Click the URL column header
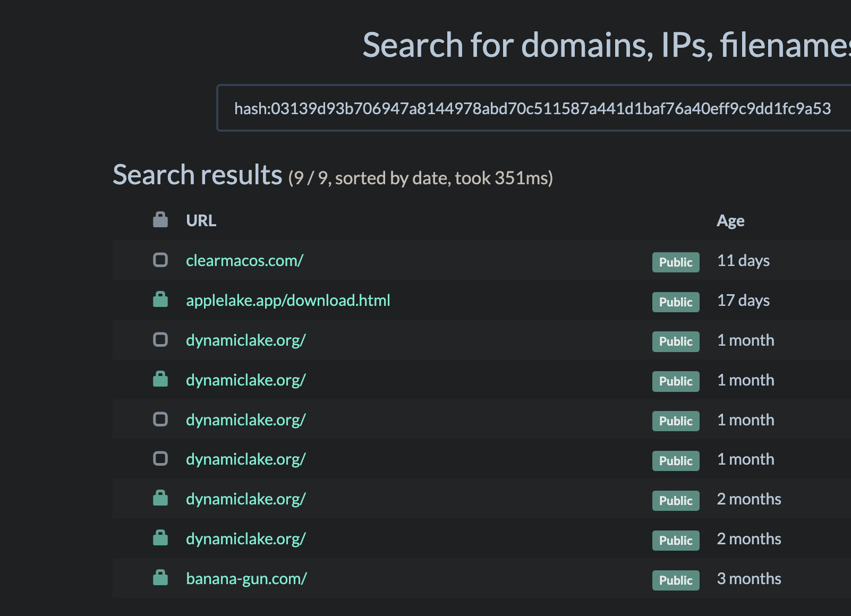Screen dimensions: 851x616 pyautogui.click(x=201, y=220)
